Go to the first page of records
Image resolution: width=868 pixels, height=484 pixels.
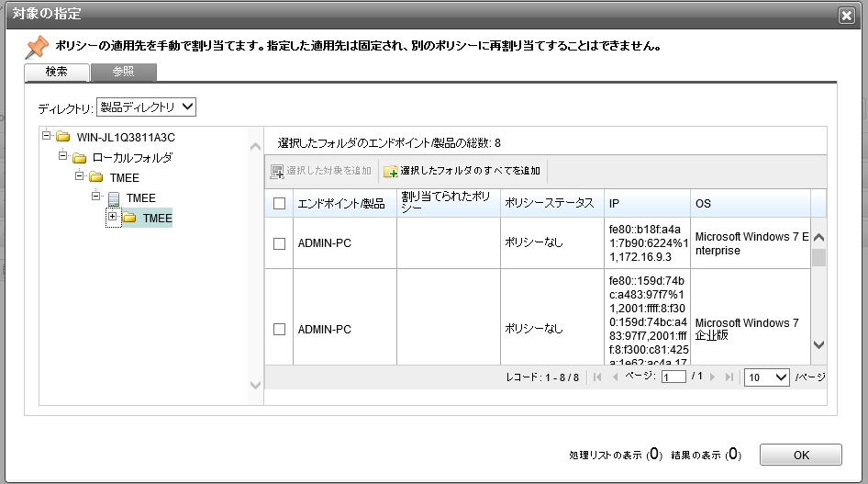tap(597, 377)
